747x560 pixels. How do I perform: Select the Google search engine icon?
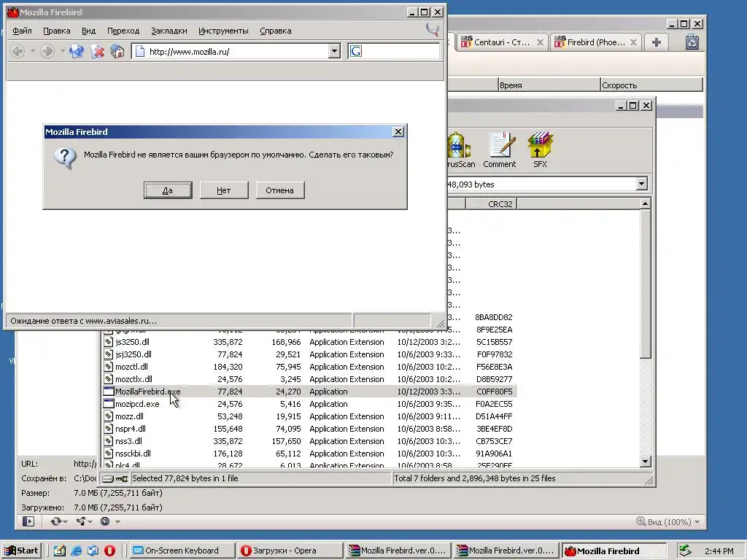[x=356, y=51]
